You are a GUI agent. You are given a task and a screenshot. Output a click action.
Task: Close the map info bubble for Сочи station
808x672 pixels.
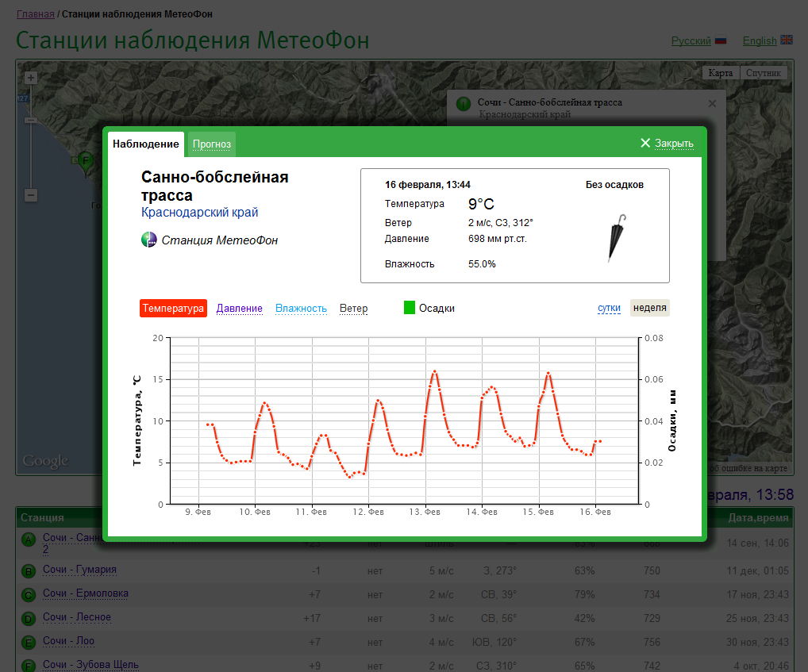click(712, 103)
